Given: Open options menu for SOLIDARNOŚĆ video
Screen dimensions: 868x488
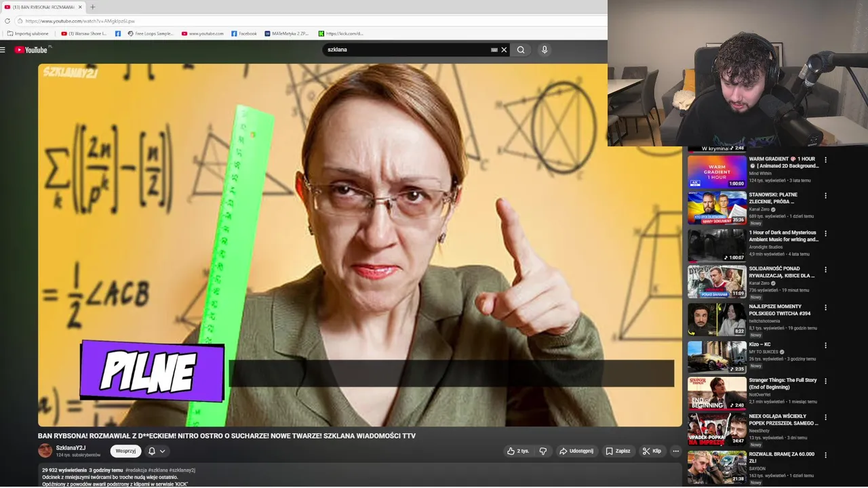Looking at the screenshot, I should 825,269.
